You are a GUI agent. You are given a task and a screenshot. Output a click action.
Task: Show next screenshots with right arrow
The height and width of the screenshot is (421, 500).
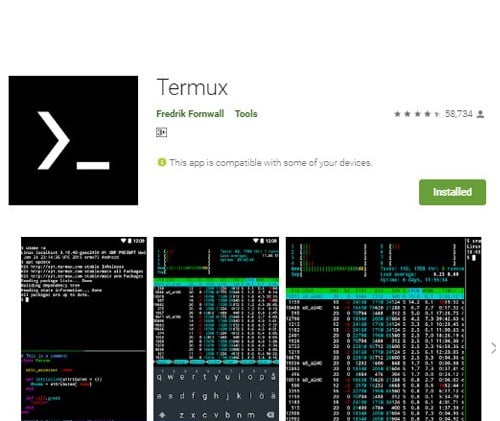click(x=494, y=348)
